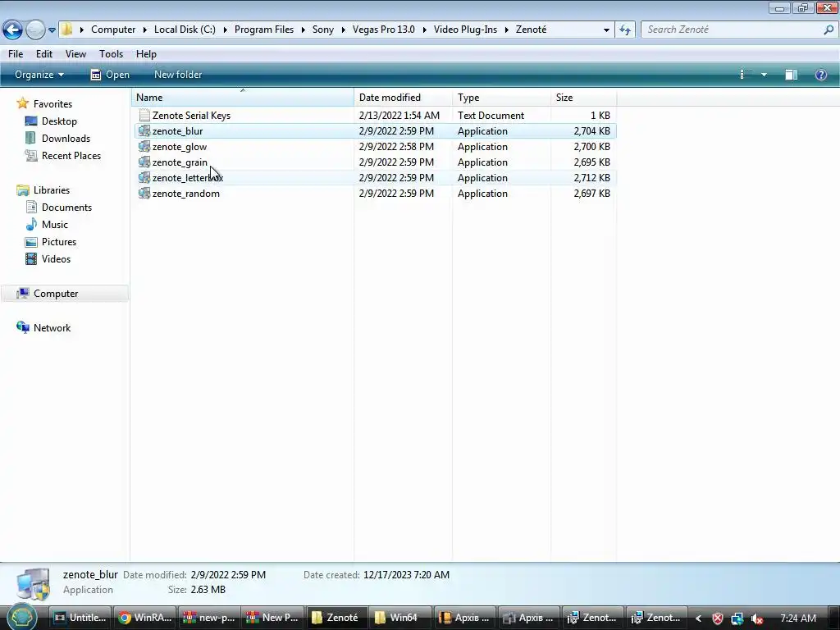Click the red security shield tray icon
Image resolution: width=840 pixels, height=630 pixels.
pos(718,619)
